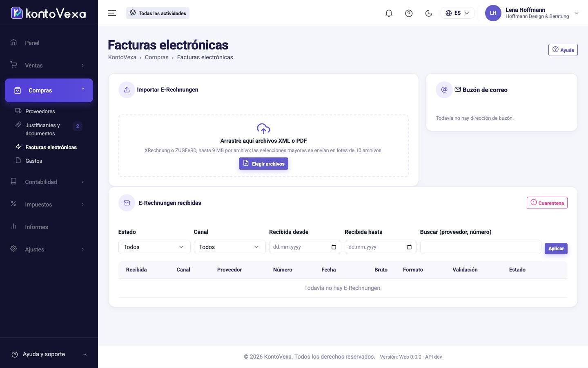
Task: Click the Validación column header
Action: tap(465, 269)
